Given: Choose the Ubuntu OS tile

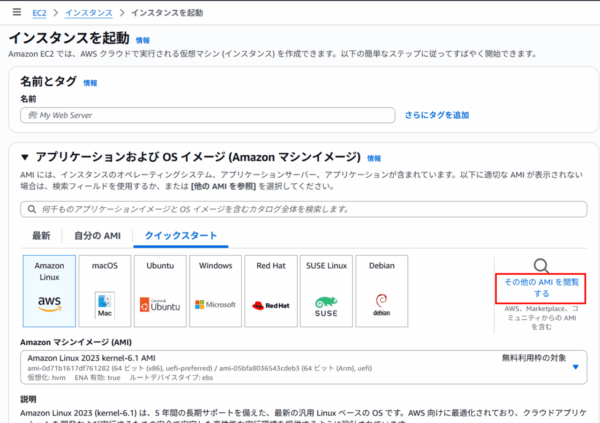Looking at the screenshot, I should (160, 291).
